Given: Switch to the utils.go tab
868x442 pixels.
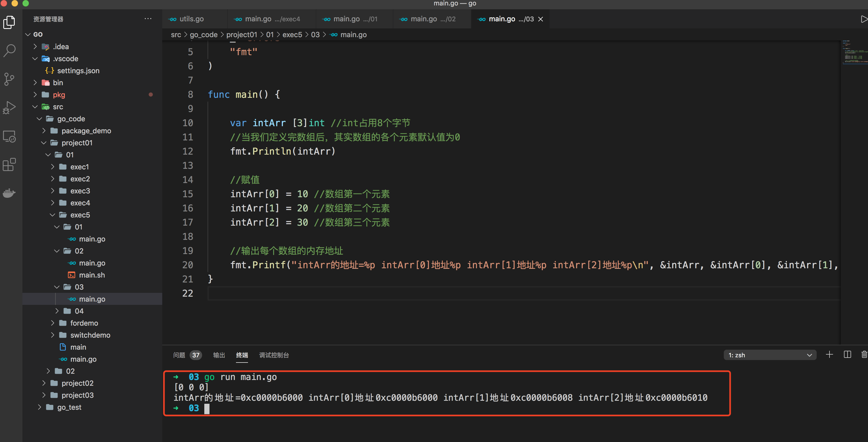Looking at the screenshot, I should point(191,19).
